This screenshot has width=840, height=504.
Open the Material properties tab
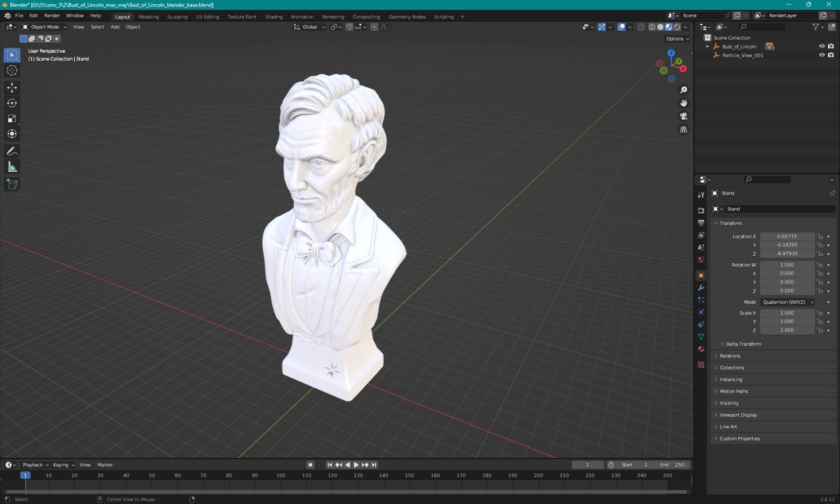(701, 349)
